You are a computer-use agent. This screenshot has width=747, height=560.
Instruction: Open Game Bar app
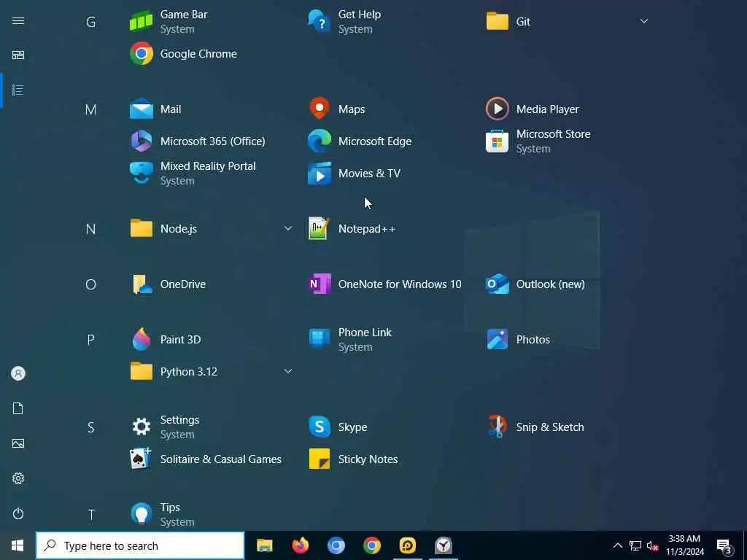point(169,21)
